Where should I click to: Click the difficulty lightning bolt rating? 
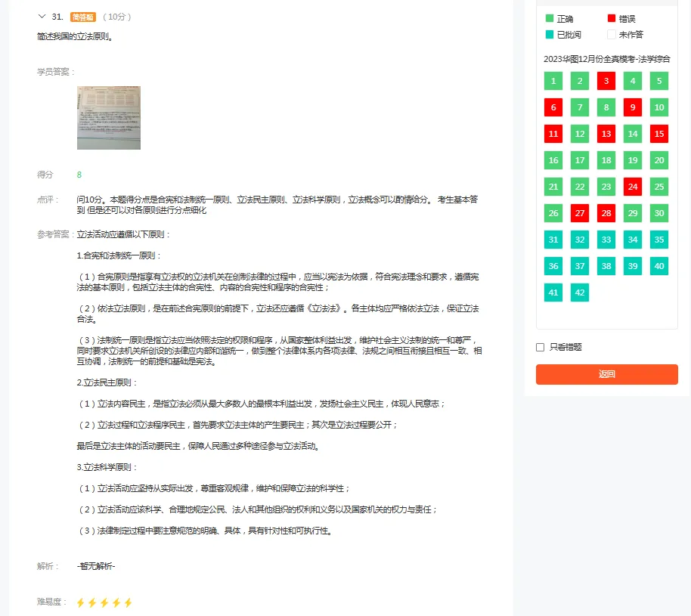point(104,602)
